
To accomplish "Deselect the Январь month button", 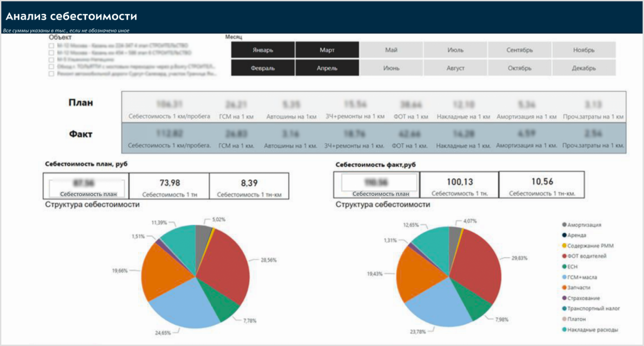I will tap(263, 50).
